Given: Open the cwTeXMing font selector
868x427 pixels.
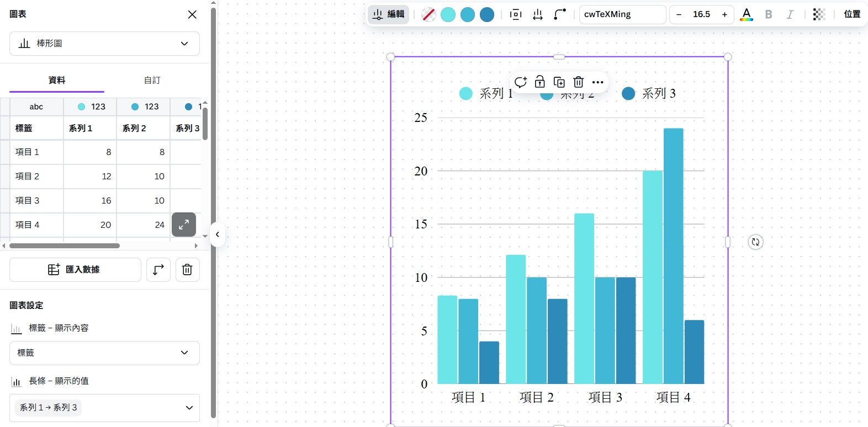Looking at the screenshot, I should tap(622, 14).
